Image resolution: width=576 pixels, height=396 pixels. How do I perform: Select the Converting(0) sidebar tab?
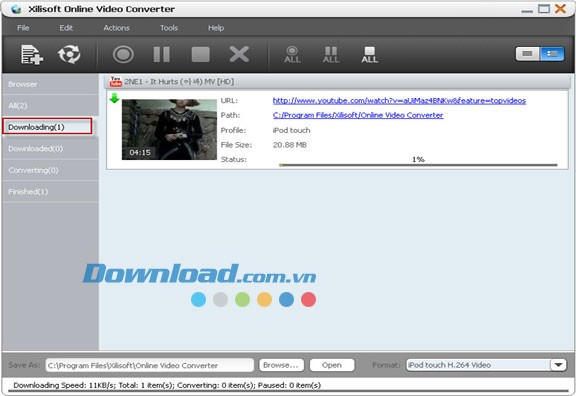tap(50, 170)
